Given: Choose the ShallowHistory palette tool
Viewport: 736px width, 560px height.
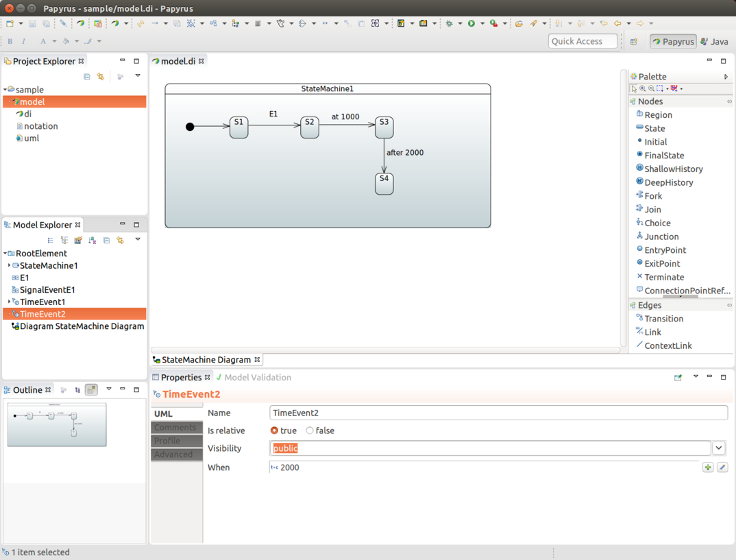Looking at the screenshot, I should click(670, 169).
